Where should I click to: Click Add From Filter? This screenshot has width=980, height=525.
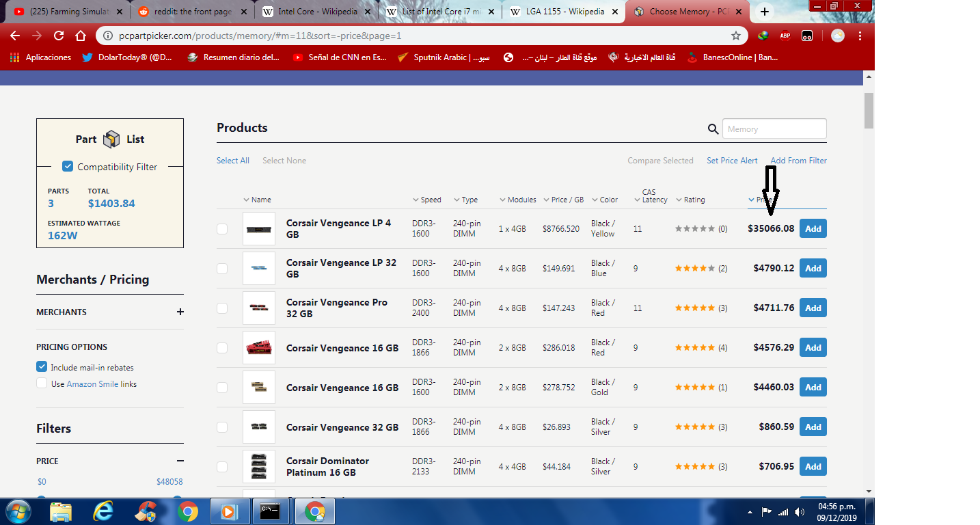[799, 161]
